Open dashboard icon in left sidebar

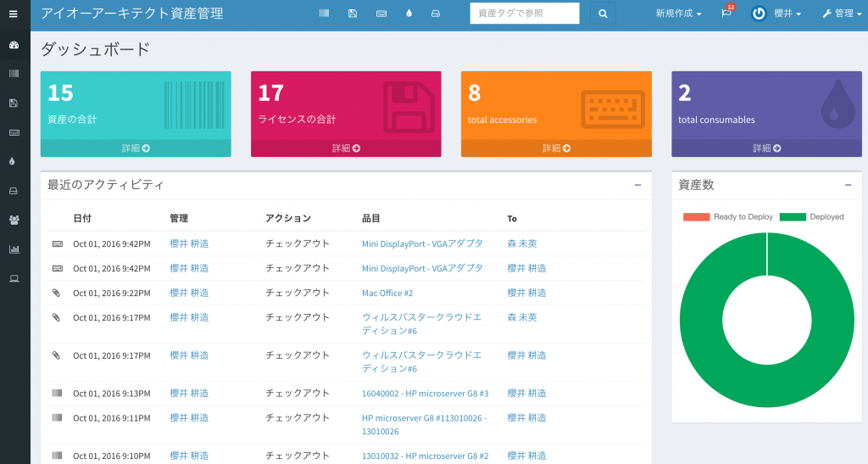(x=14, y=45)
